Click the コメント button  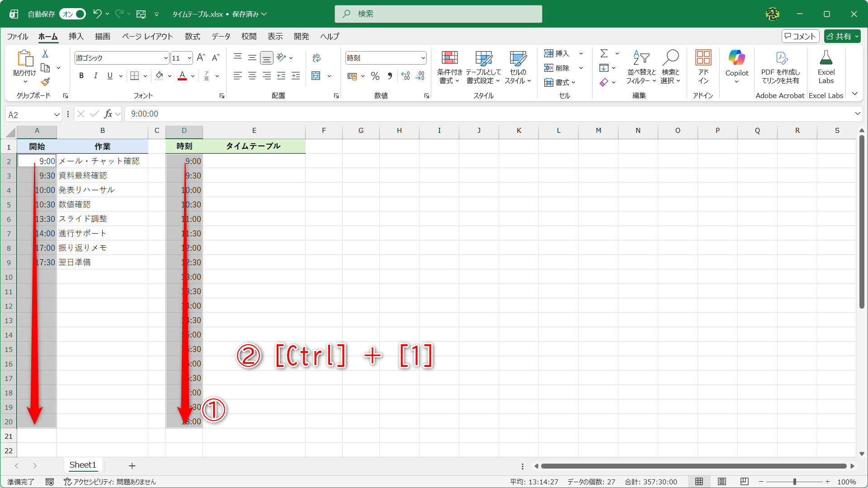800,36
